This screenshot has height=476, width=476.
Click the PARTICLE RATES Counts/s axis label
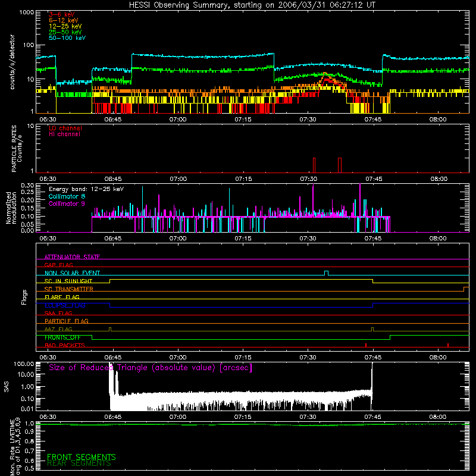[x=17, y=149]
